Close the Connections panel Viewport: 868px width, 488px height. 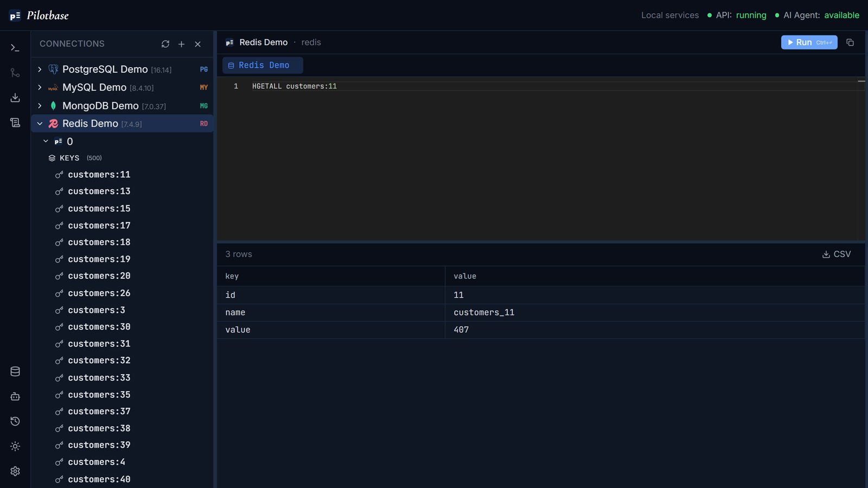click(x=198, y=44)
